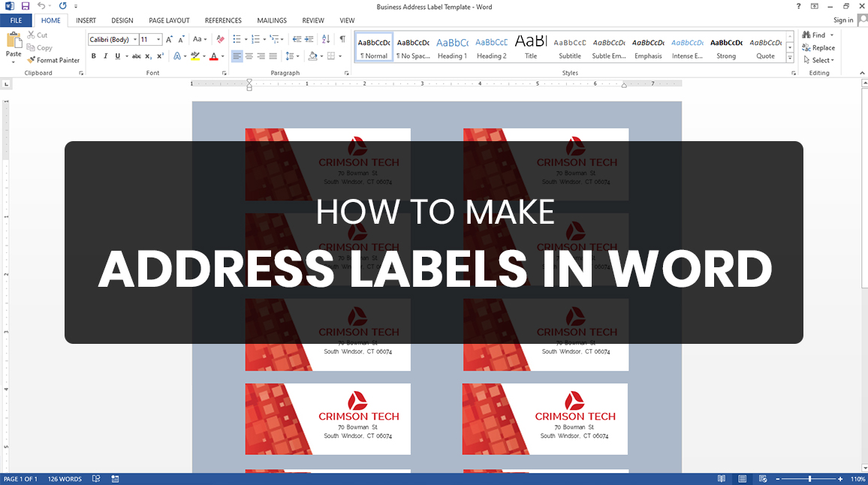The width and height of the screenshot is (868, 485).
Task: Apply the Heading 1 style
Action: pos(452,47)
